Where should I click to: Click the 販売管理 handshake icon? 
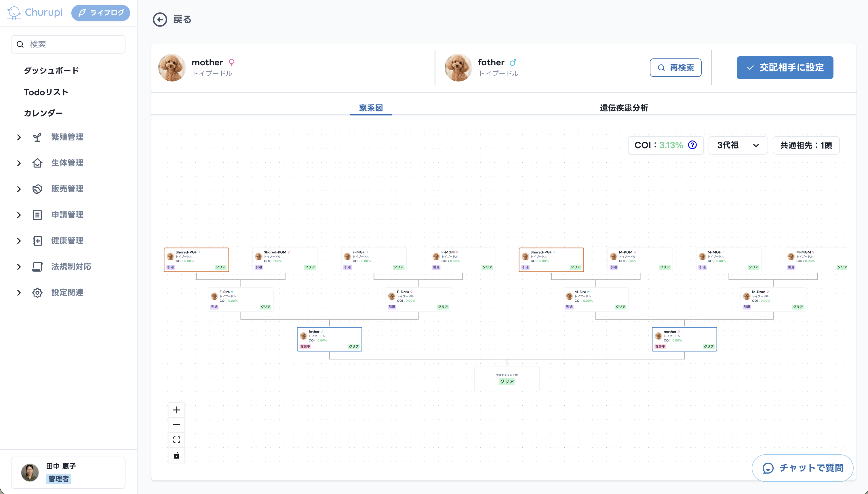tap(37, 189)
